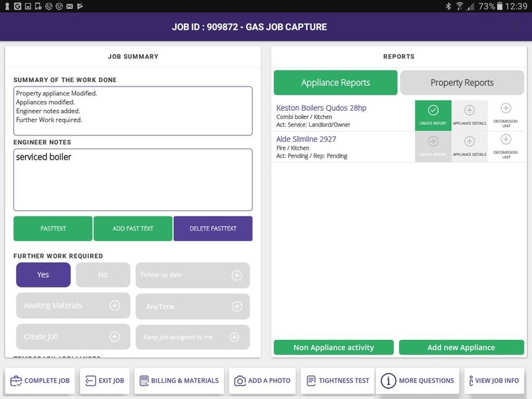Tap plus icon on Keep job assigned to me
532x399 pixels.
[x=234, y=337]
